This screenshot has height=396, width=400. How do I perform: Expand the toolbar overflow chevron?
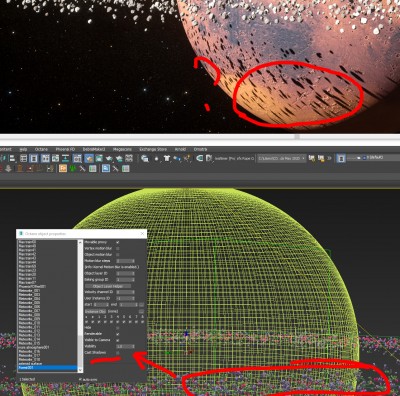pyautogui.click(x=329, y=158)
